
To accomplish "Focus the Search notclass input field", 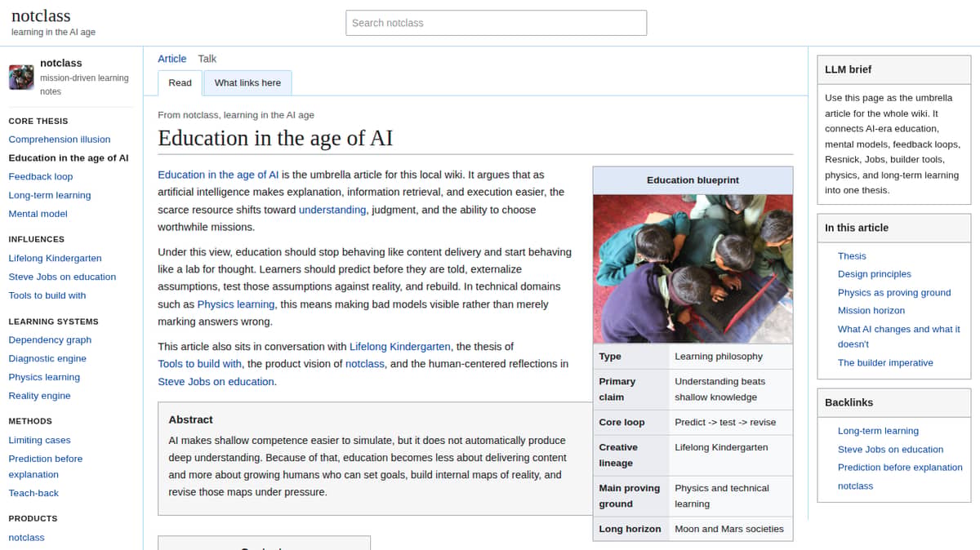I will (496, 23).
